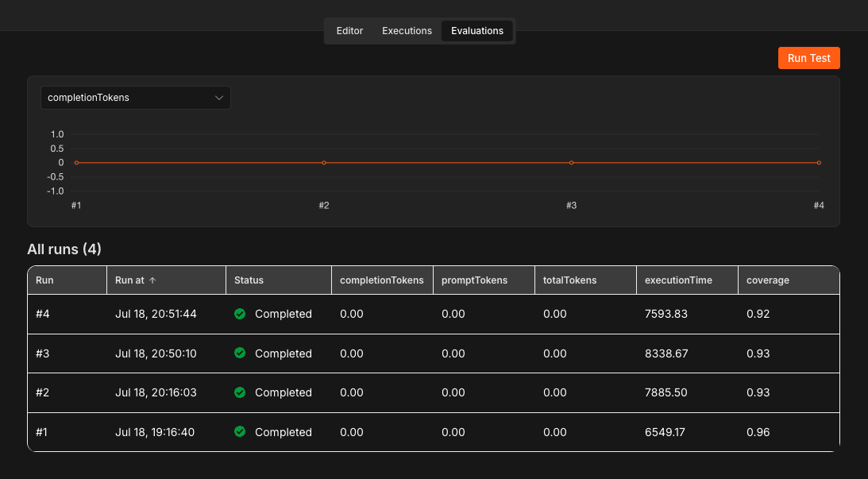Click the All runs (4) heading
The image size is (868, 479).
tap(64, 249)
